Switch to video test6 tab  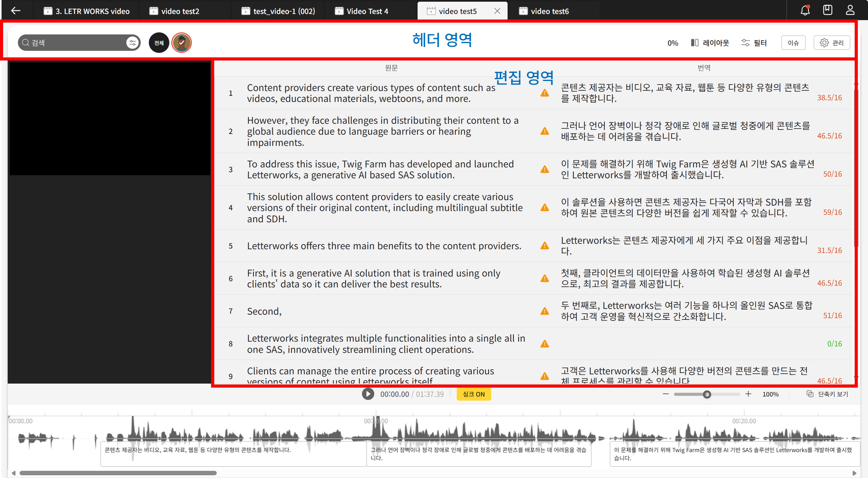(x=549, y=11)
